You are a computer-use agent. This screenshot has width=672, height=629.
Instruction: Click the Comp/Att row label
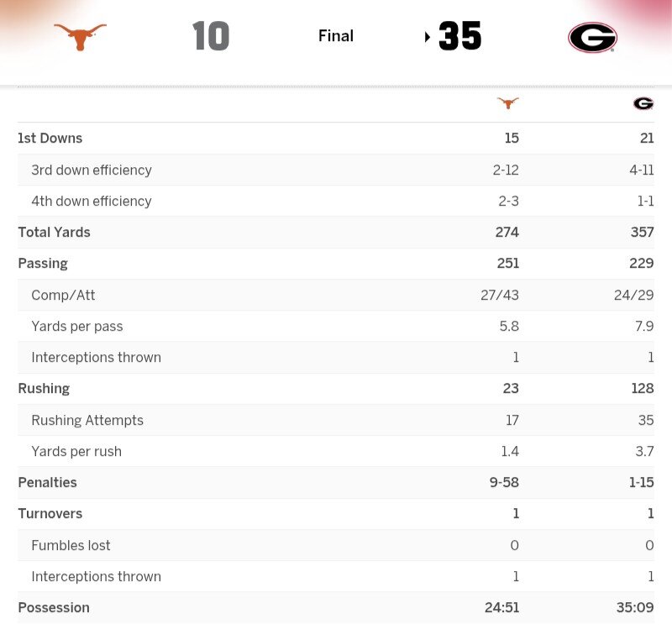click(x=63, y=295)
